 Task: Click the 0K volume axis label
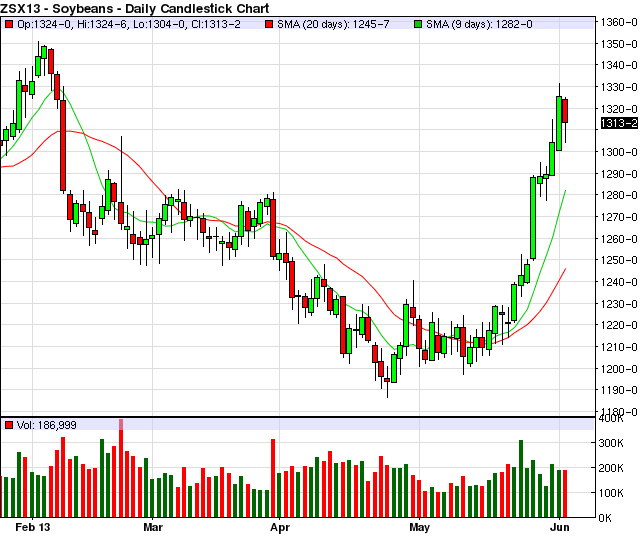pos(605,518)
